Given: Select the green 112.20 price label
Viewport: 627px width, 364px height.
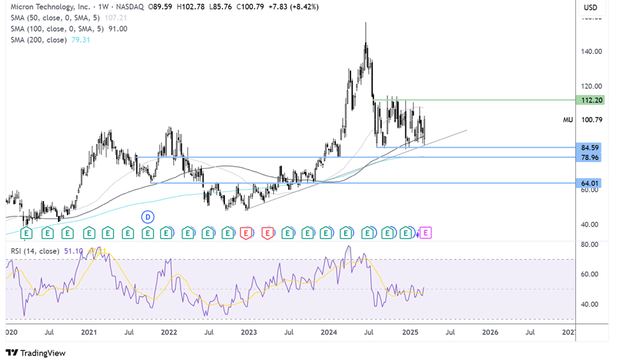Looking at the screenshot, I should (590, 100).
